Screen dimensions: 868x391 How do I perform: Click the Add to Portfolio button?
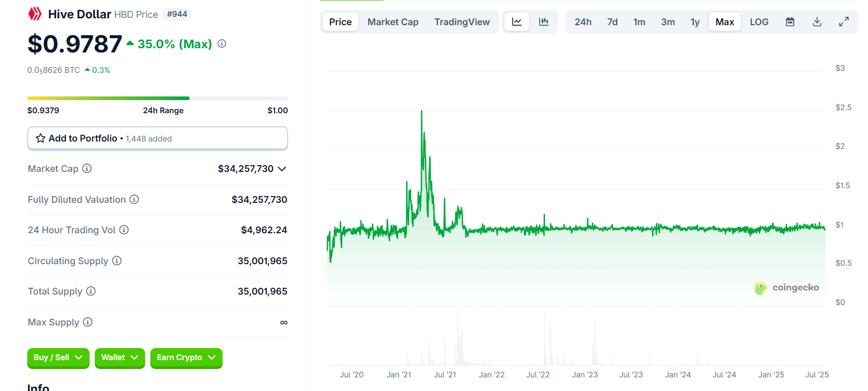tap(158, 138)
